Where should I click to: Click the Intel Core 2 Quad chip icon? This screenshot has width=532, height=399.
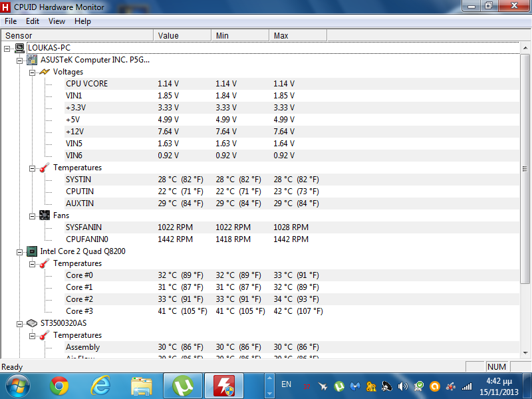click(32, 251)
